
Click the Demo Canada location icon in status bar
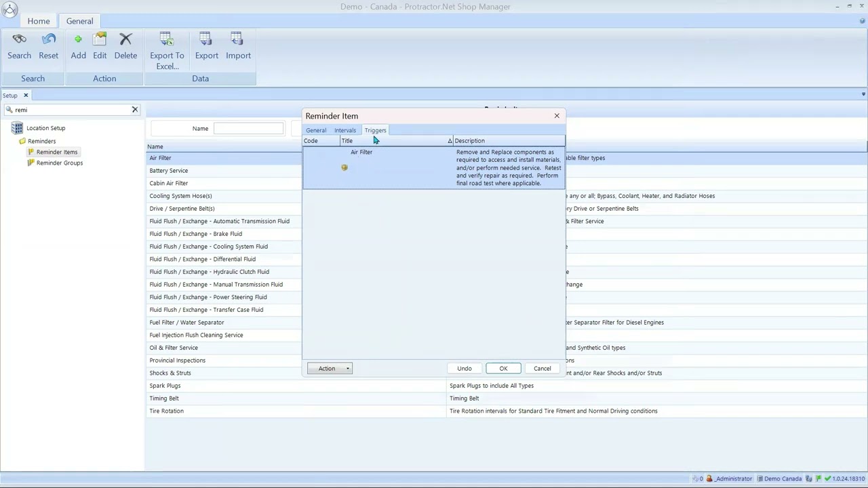759,479
